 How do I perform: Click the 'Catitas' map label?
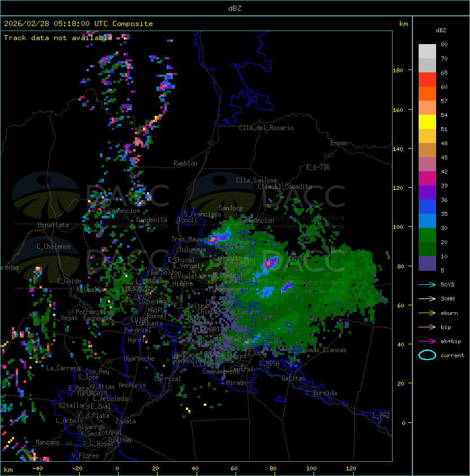click(293, 378)
